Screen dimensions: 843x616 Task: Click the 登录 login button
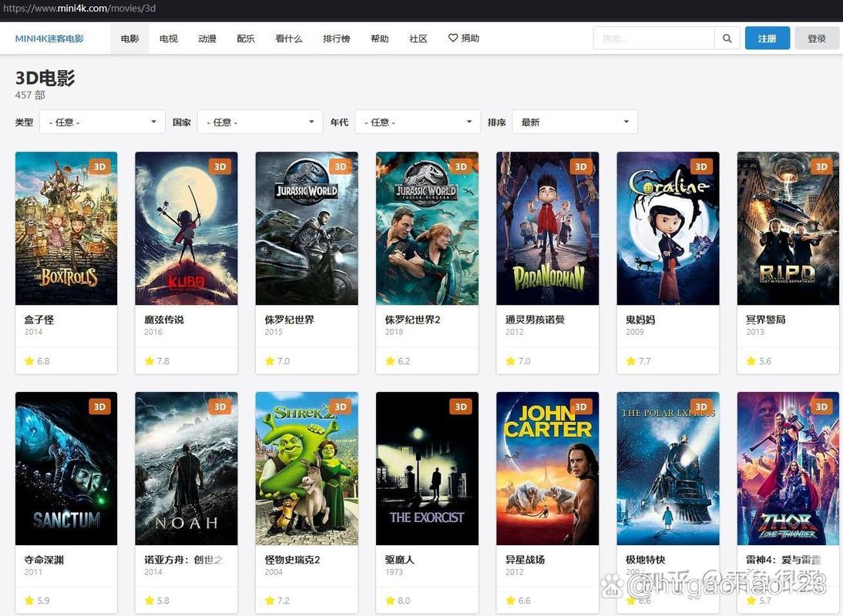click(x=817, y=38)
